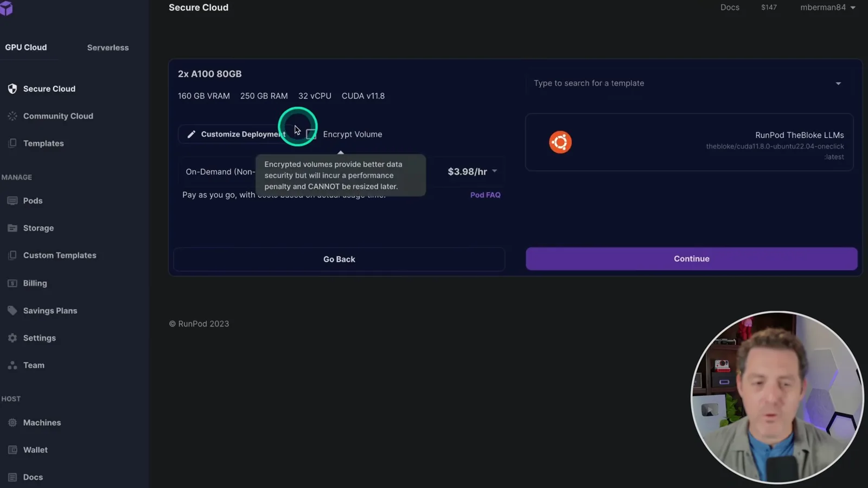Click the $147 balance in header
The height and width of the screenshot is (488, 868).
pos(769,8)
